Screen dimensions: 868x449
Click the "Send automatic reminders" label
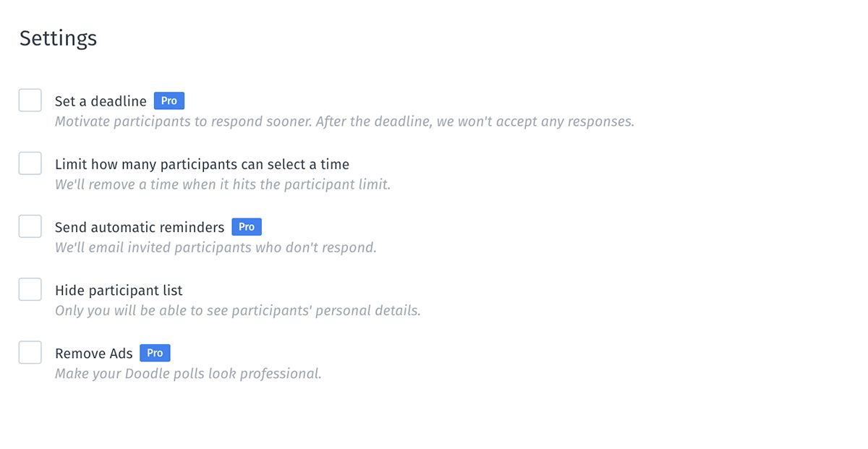coord(140,227)
